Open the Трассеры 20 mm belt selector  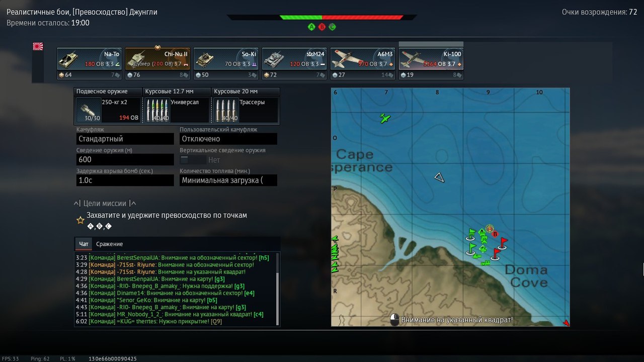(246, 110)
